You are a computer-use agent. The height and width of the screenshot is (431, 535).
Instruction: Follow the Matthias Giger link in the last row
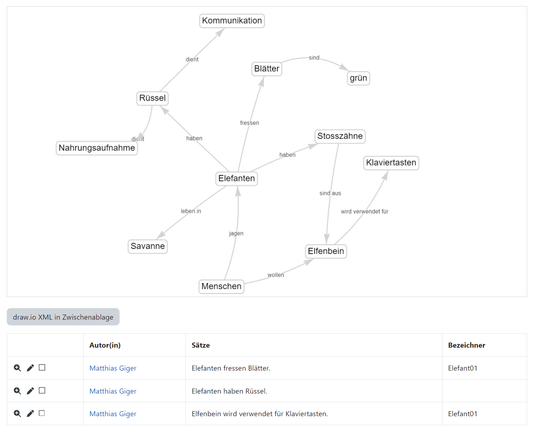pyautogui.click(x=113, y=414)
